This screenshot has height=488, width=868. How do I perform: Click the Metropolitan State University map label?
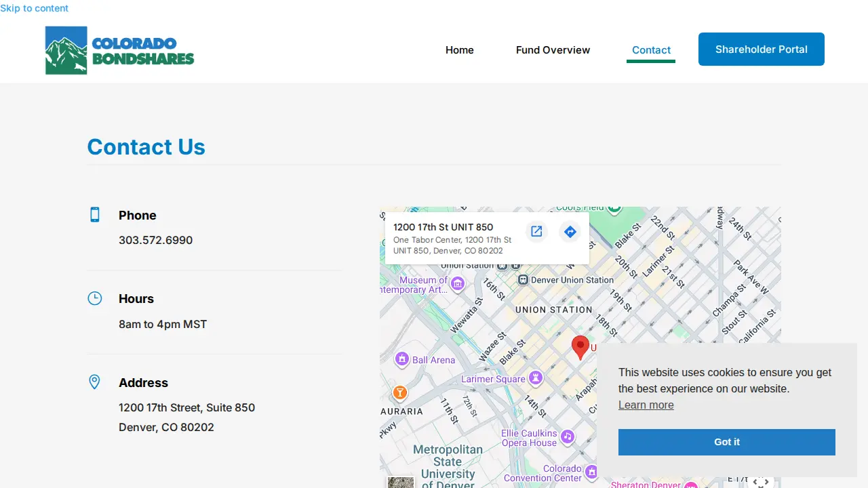pyautogui.click(x=448, y=466)
